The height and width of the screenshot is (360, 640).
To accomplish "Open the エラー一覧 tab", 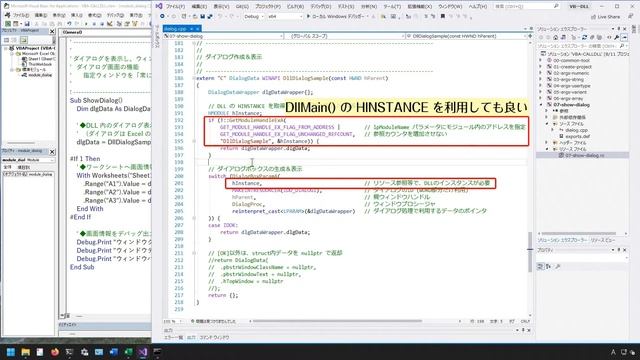I will coord(174,338).
